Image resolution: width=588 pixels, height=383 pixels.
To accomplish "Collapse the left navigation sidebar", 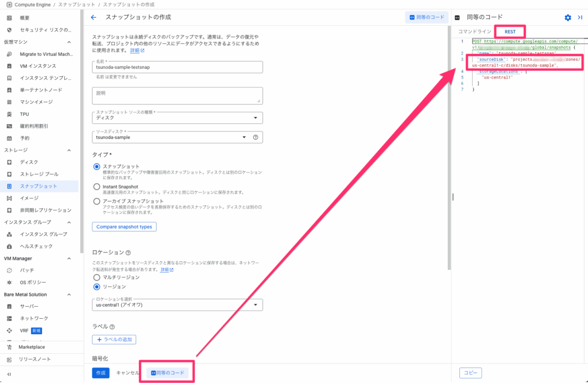I will (9, 374).
